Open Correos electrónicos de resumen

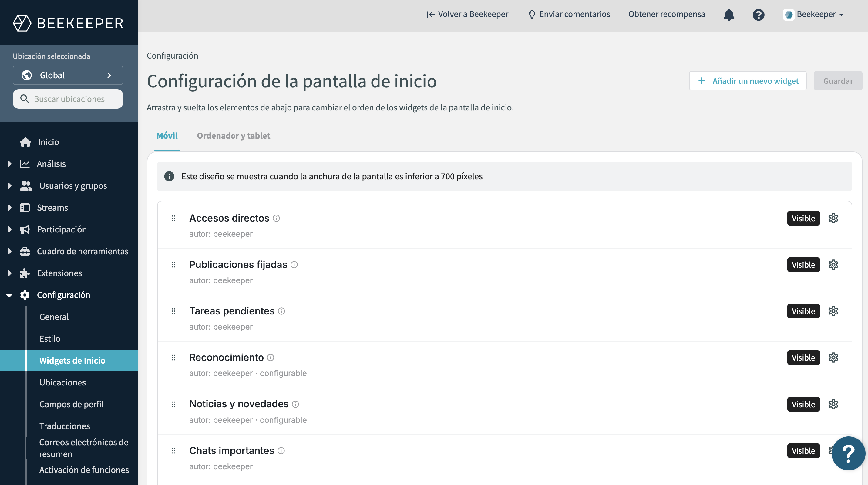click(84, 448)
